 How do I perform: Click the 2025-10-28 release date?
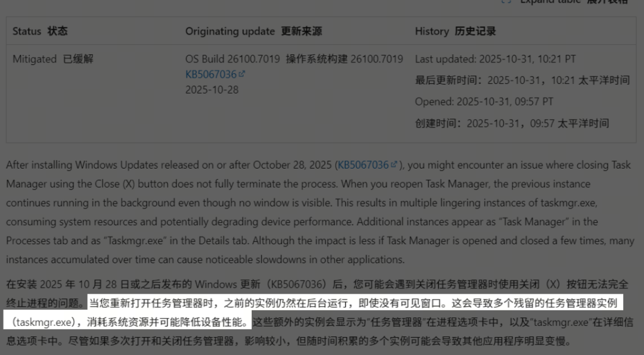(x=212, y=90)
